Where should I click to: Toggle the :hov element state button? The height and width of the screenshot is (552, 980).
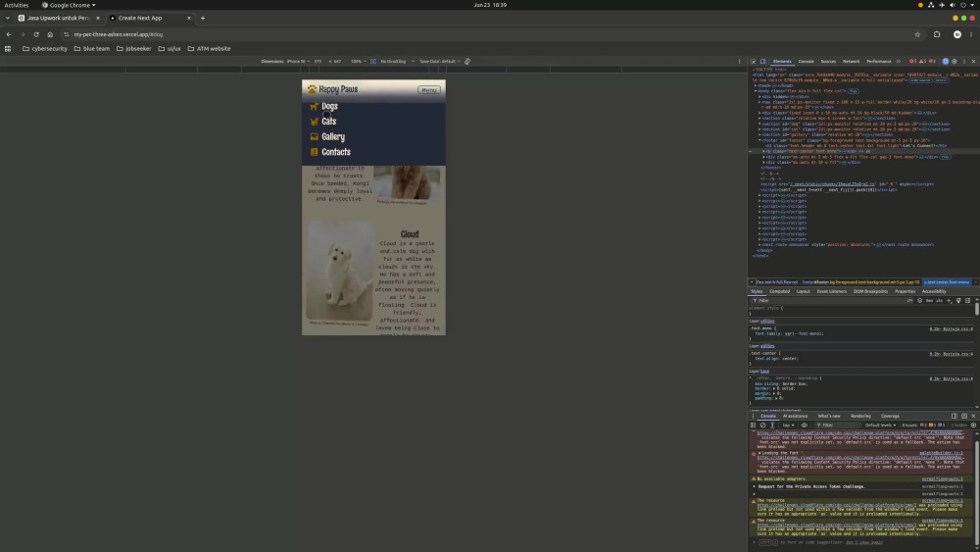tap(929, 301)
